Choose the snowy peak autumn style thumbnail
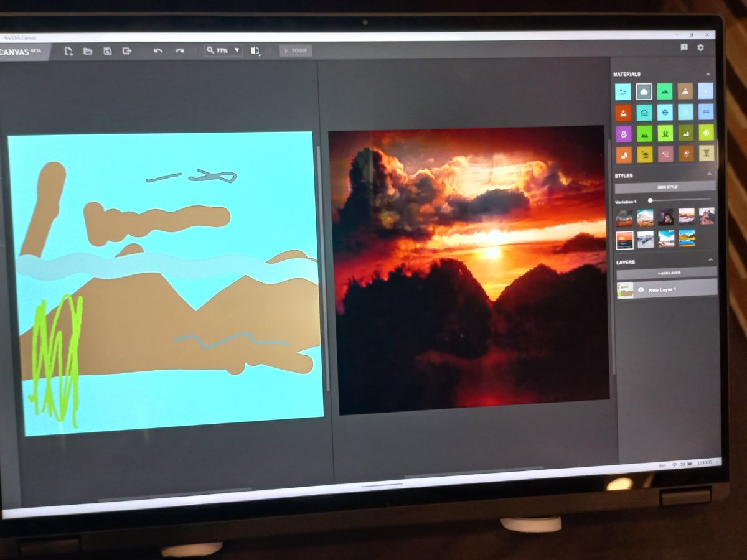Viewport: 747px width, 560px height. pyautogui.click(x=646, y=217)
